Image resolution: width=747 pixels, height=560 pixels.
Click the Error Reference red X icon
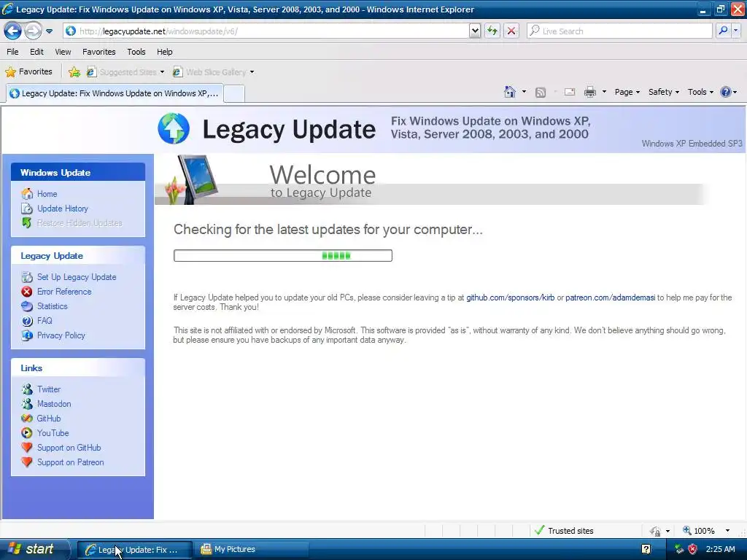pyautogui.click(x=27, y=292)
